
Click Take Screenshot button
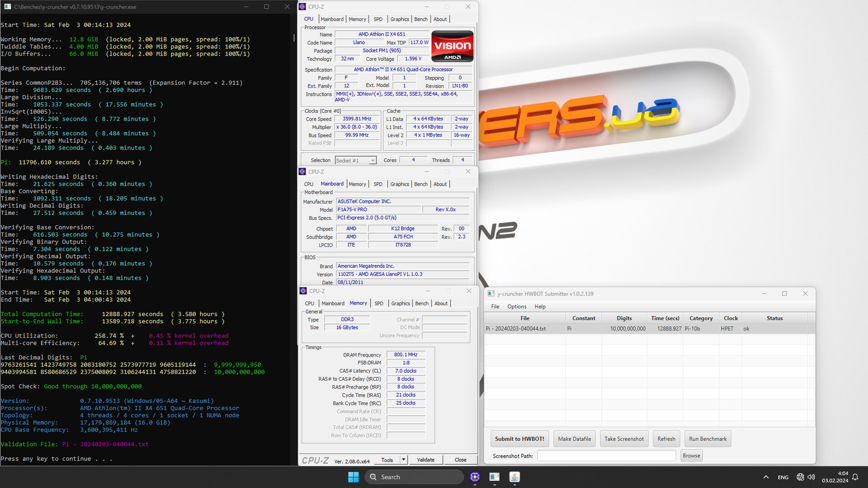pyautogui.click(x=624, y=439)
